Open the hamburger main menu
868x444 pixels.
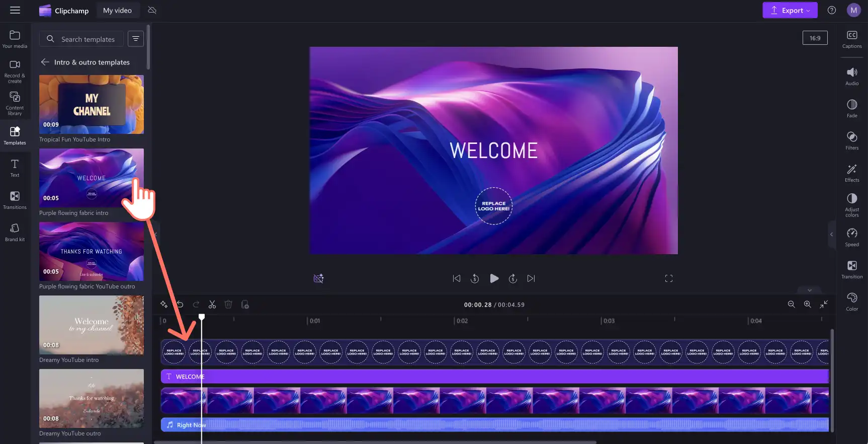[x=15, y=10]
